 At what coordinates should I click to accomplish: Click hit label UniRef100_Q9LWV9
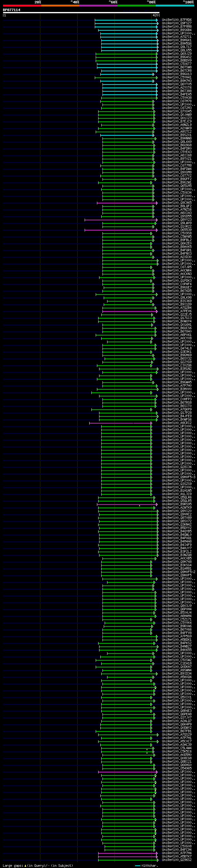point(177,223)
